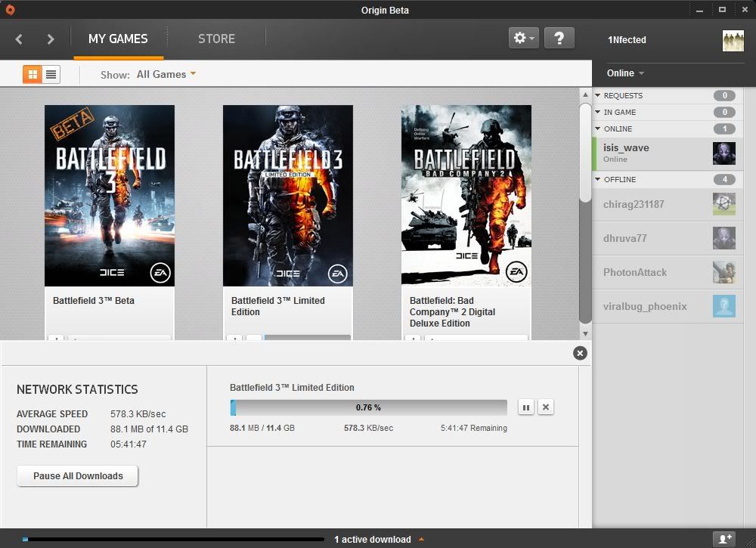Click the Origin logo in the title bar
The height and width of the screenshot is (548, 756).
pyautogui.click(x=10, y=10)
